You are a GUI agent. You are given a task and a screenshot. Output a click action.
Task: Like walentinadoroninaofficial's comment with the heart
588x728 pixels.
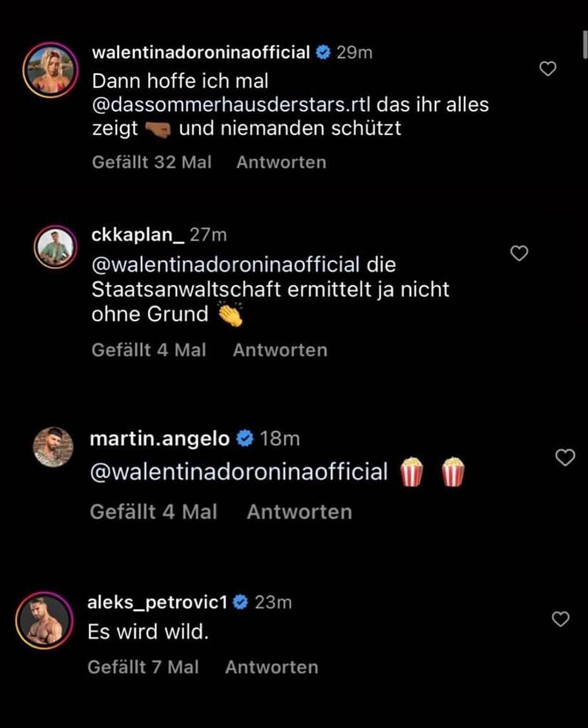[548, 69]
